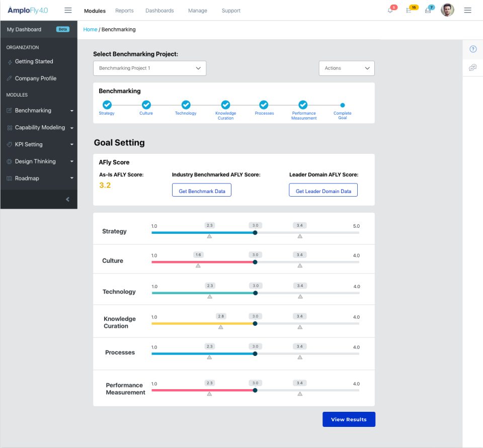Click the Get Benchmark Data button
The image size is (483, 448).
click(201, 190)
